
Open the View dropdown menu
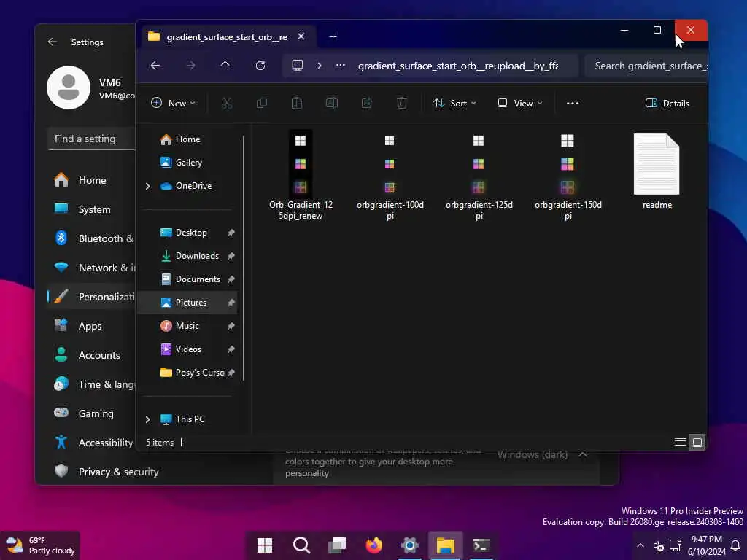point(519,103)
